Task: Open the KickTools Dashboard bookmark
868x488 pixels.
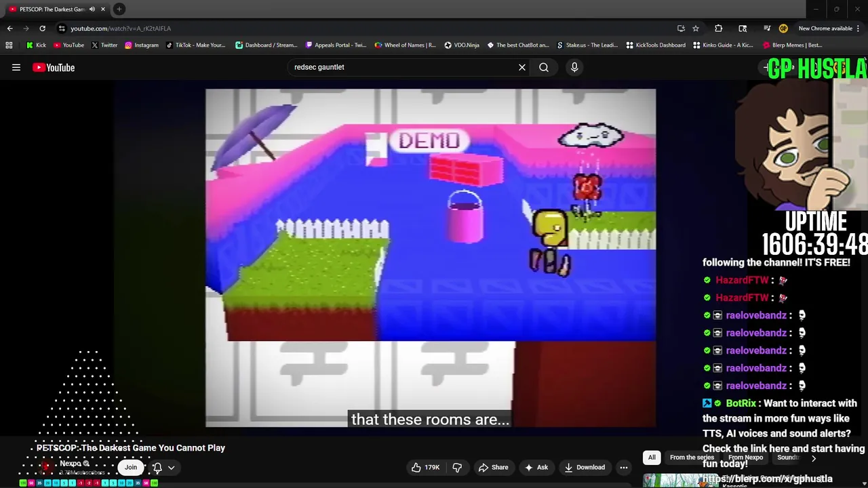Action: (x=656, y=45)
